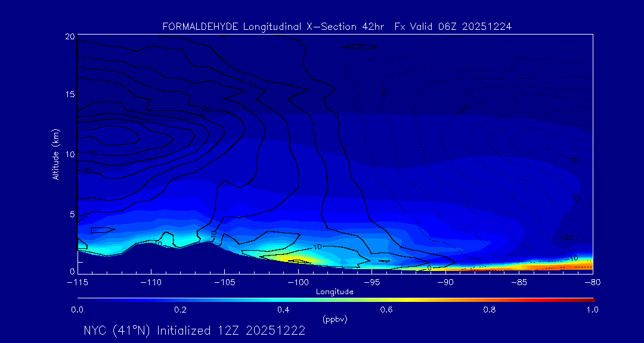Click the FORMALDEHYDE plot title text
The height and width of the screenshot is (343, 644).
point(337,27)
